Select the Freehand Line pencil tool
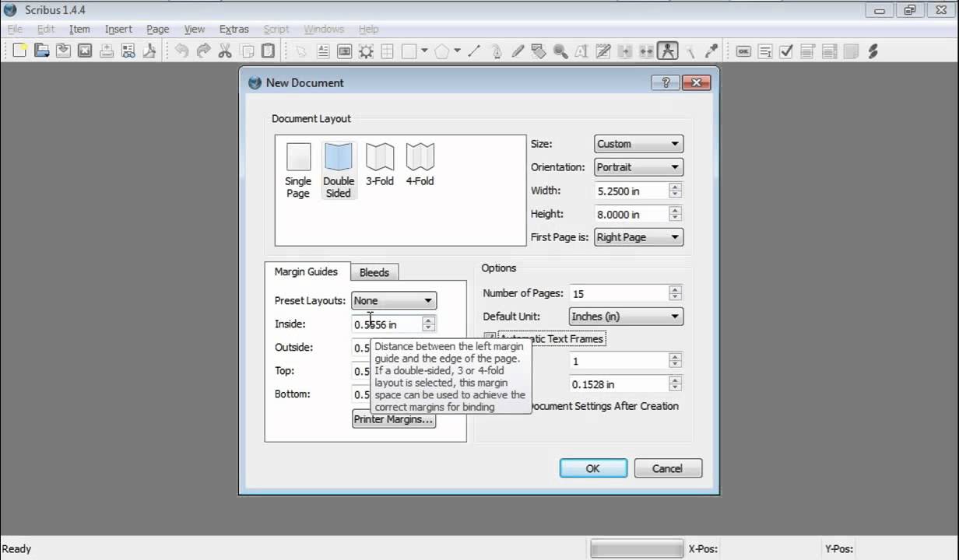This screenshot has height=560, width=959. pyautogui.click(x=518, y=51)
